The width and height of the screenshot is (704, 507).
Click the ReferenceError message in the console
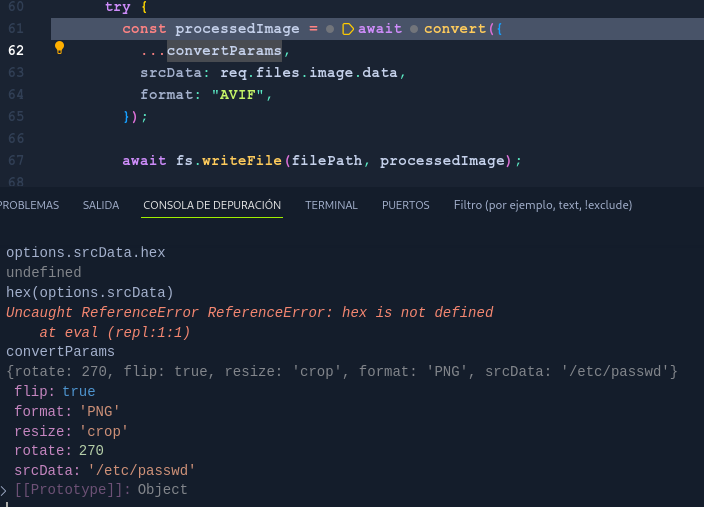[x=250, y=313]
